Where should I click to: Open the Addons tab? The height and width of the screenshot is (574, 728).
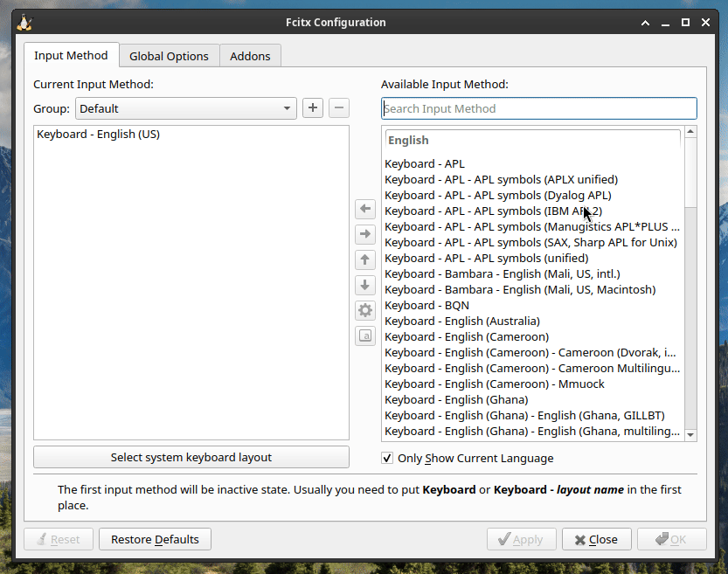(x=250, y=55)
